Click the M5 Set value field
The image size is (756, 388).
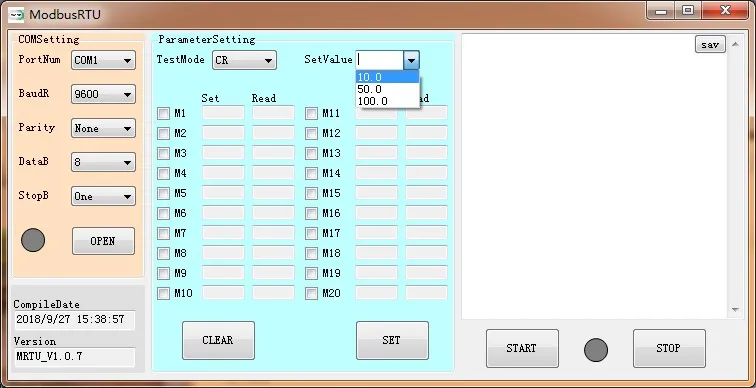click(x=223, y=193)
